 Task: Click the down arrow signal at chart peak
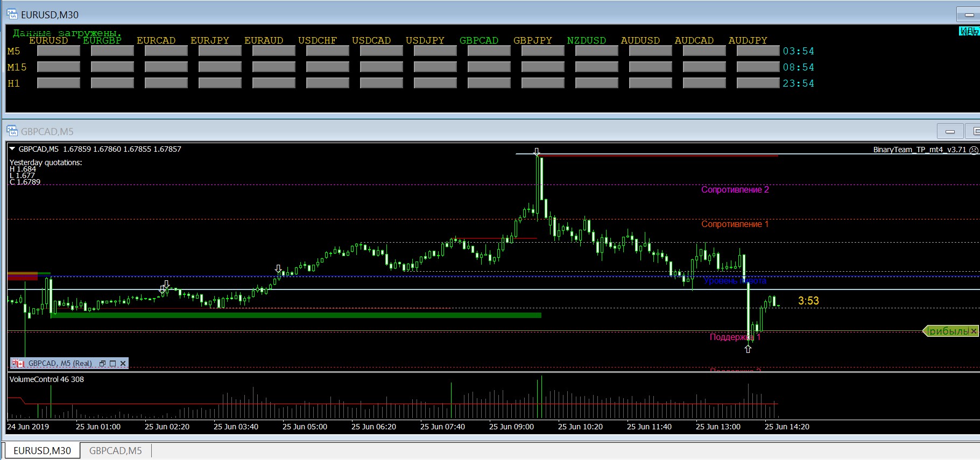[537, 152]
